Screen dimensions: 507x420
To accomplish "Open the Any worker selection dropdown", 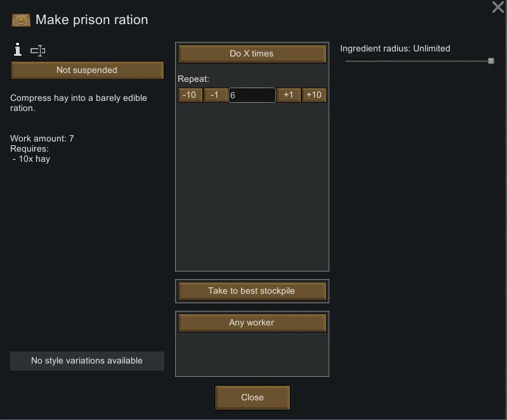I will pos(252,323).
